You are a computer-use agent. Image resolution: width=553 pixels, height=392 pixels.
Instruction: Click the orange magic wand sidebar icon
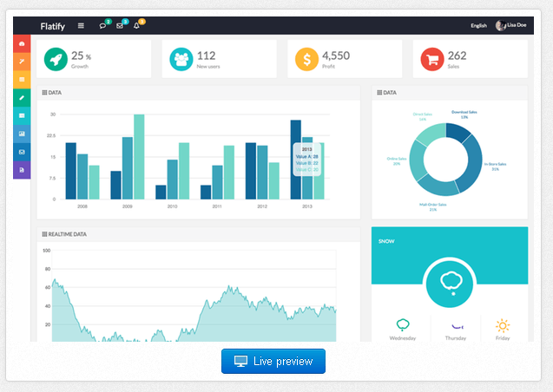(22, 62)
